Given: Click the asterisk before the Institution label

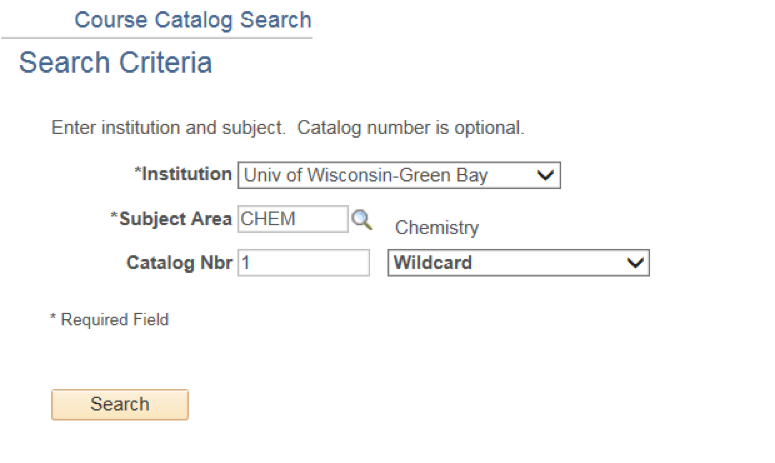Looking at the screenshot, I should (x=138, y=171).
